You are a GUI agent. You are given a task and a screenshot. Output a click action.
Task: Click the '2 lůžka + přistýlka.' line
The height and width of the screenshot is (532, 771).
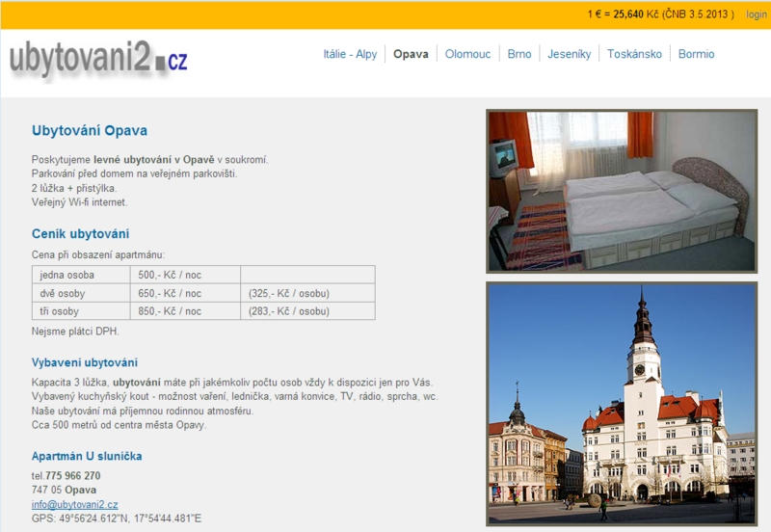(x=74, y=188)
